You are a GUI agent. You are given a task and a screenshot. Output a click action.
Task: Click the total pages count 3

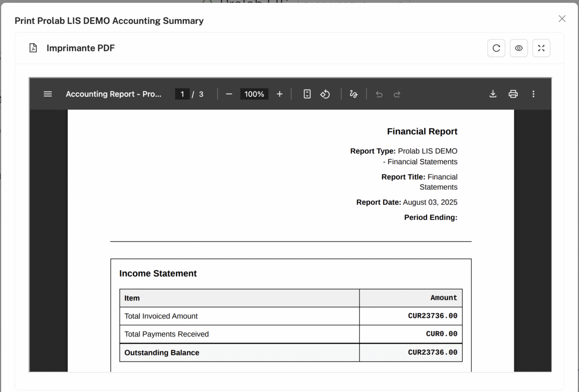click(x=201, y=94)
